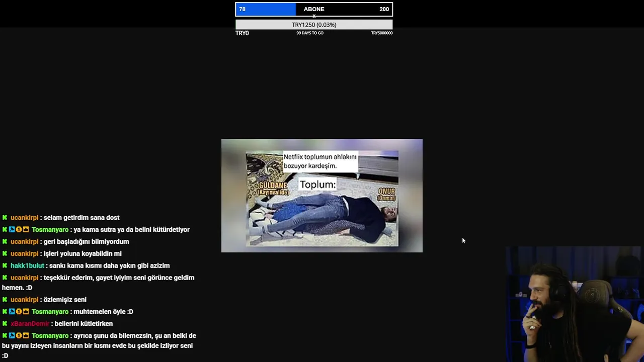
Task: Click the Kick badge beside 'selam getirdim sana dost'
Action: click(x=5, y=218)
